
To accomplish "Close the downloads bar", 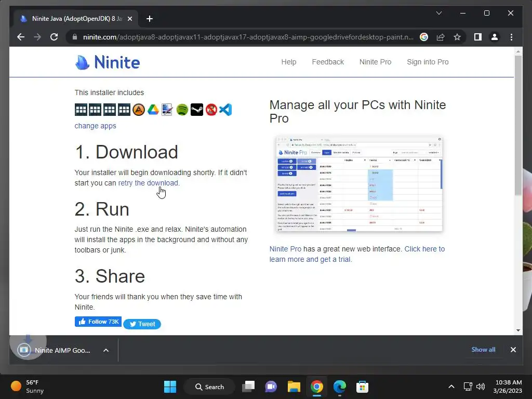I will 513,350.
